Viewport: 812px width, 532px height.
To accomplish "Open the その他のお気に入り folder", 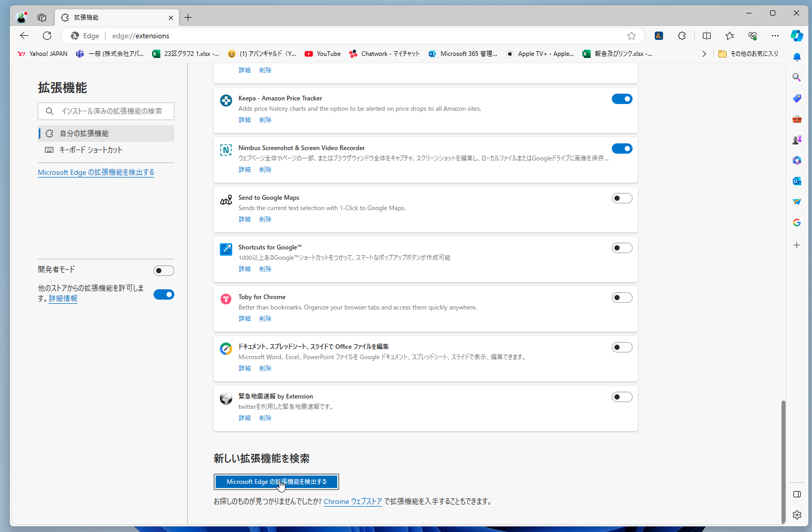I will tap(748, 54).
